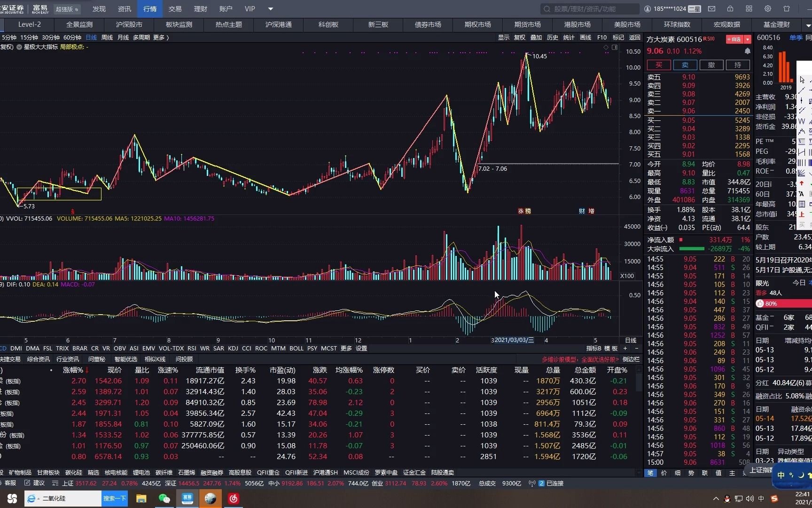Viewport: 812px width, 508px height.
Task: Open the user account avatar icon
Action: pos(648,9)
